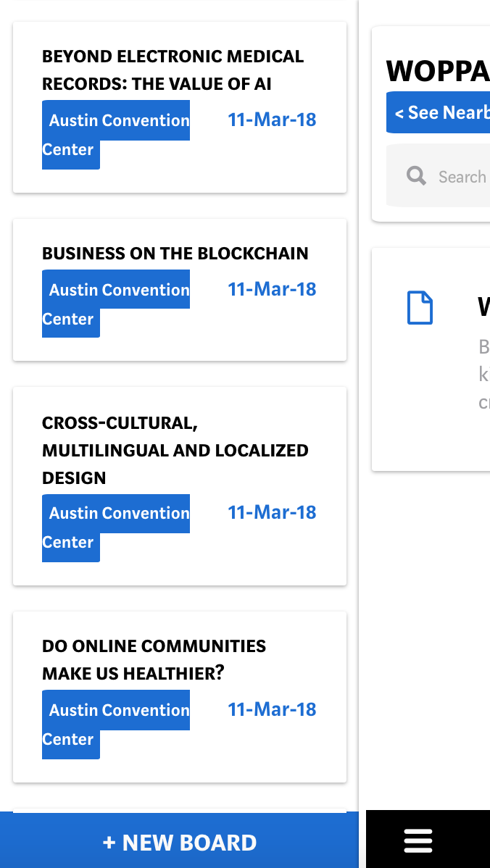Select Austin Convention Center tag under AI session
Viewport: 490px width, 868px height.
pos(116,135)
